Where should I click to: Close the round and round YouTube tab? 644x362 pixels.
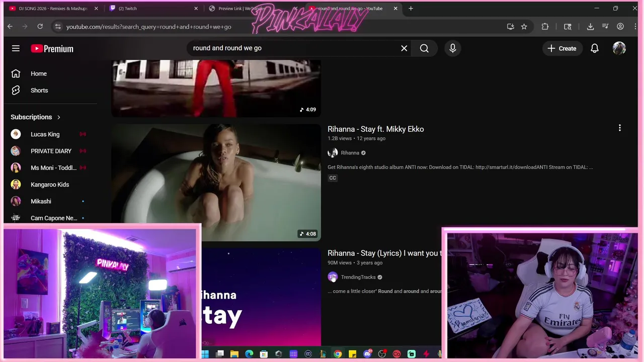[x=395, y=9]
